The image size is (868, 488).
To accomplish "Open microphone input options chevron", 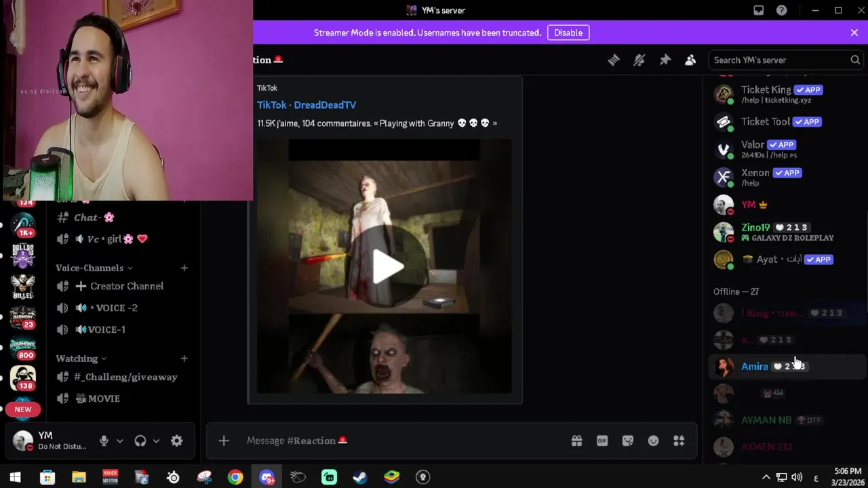I will (x=120, y=441).
